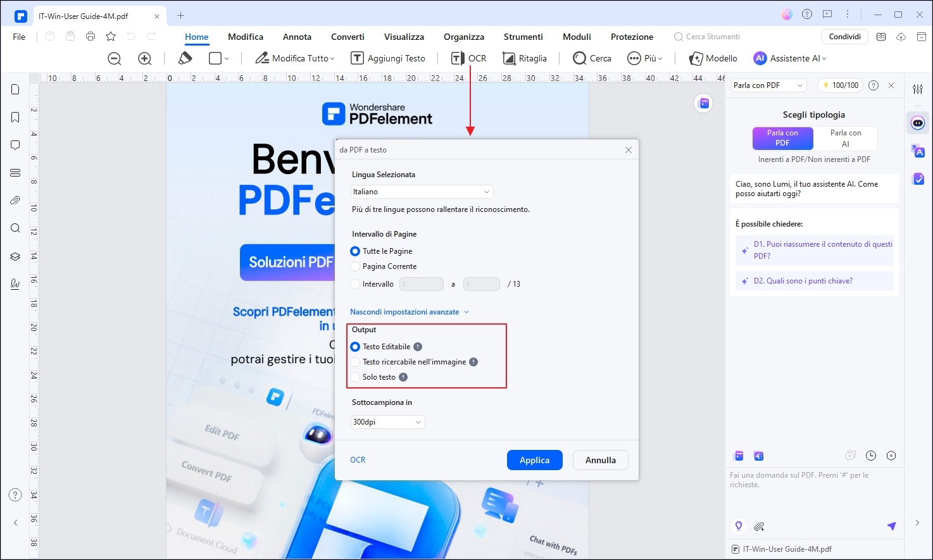Viewport: 933px width, 560px height.
Task: Click the lightbulb prompt icon in AI chat
Action: (x=738, y=526)
